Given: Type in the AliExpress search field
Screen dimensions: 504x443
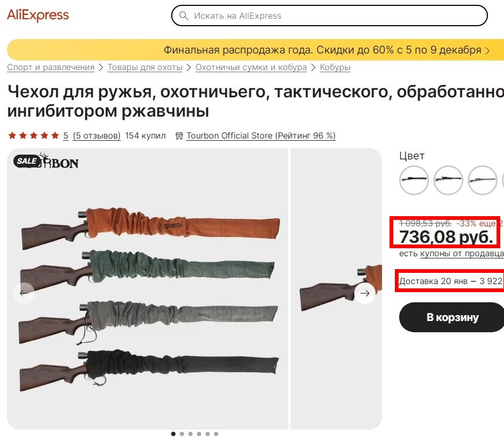Looking at the screenshot, I should (337, 16).
